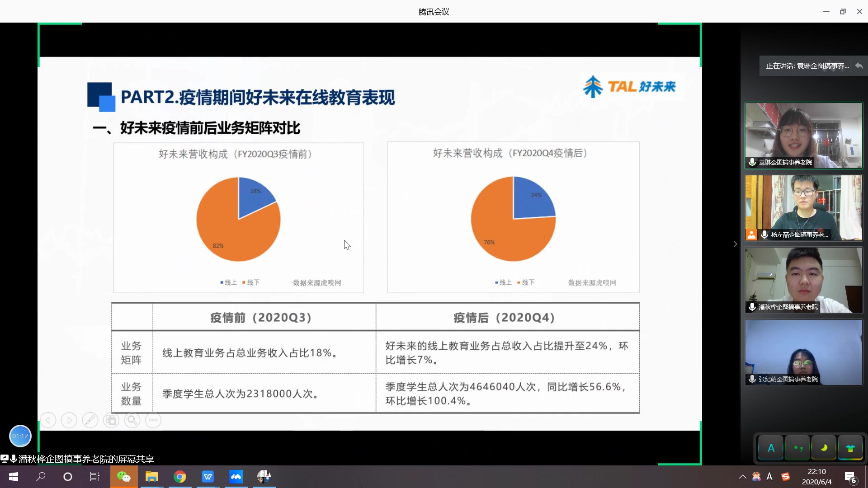Click the microphone icon beside screen share label
Image resolution: width=868 pixels, height=488 pixels.
14,459
